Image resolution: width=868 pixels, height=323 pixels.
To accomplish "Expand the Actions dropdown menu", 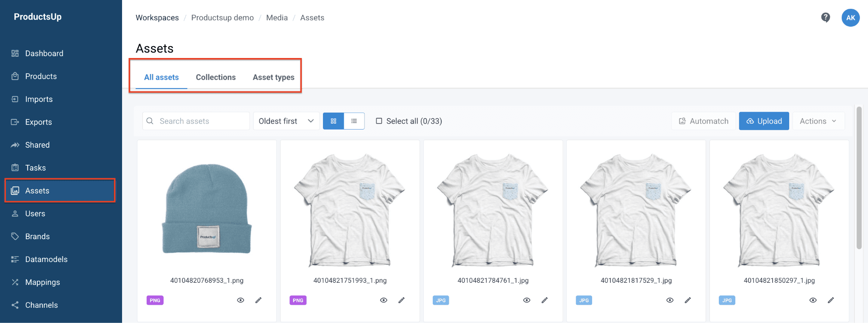I will pyautogui.click(x=818, y=121).
